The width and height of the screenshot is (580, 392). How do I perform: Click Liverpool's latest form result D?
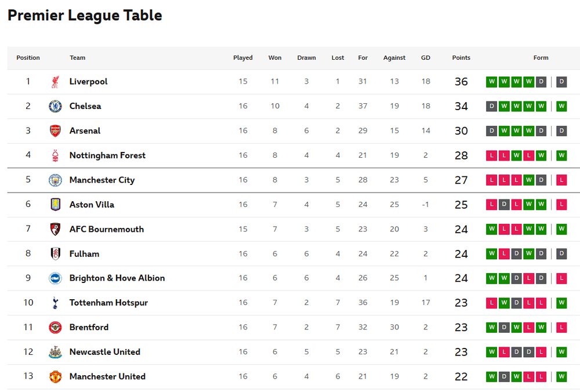point(561,82)
